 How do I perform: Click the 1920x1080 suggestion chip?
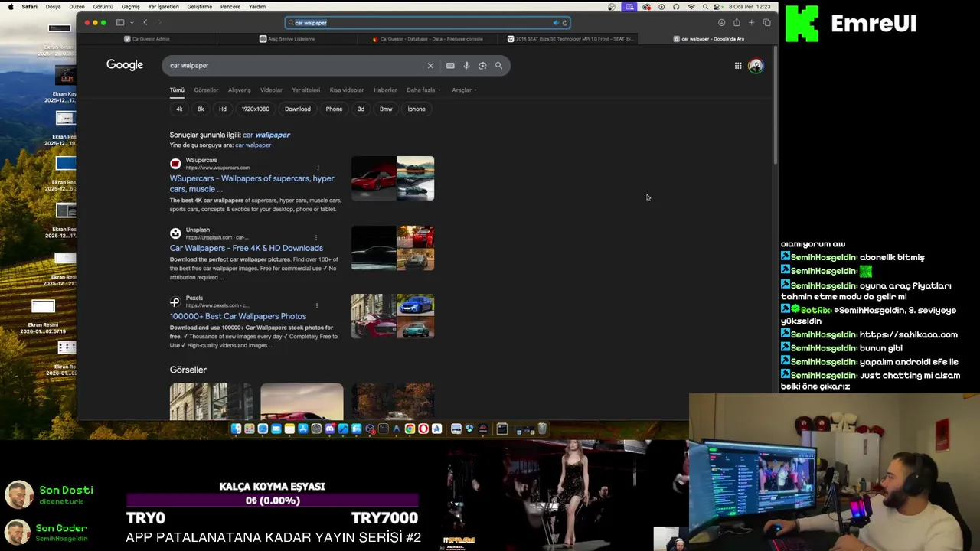tap(256, 109)
